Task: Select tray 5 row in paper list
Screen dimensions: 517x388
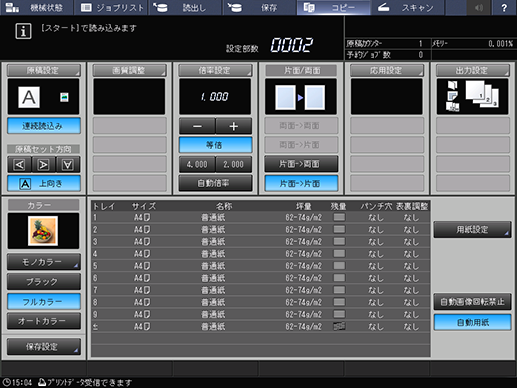Action: point(260,266)
